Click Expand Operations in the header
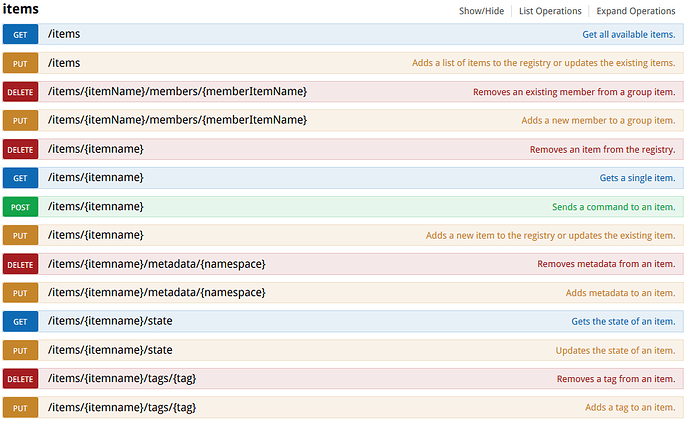 point(636,11)
